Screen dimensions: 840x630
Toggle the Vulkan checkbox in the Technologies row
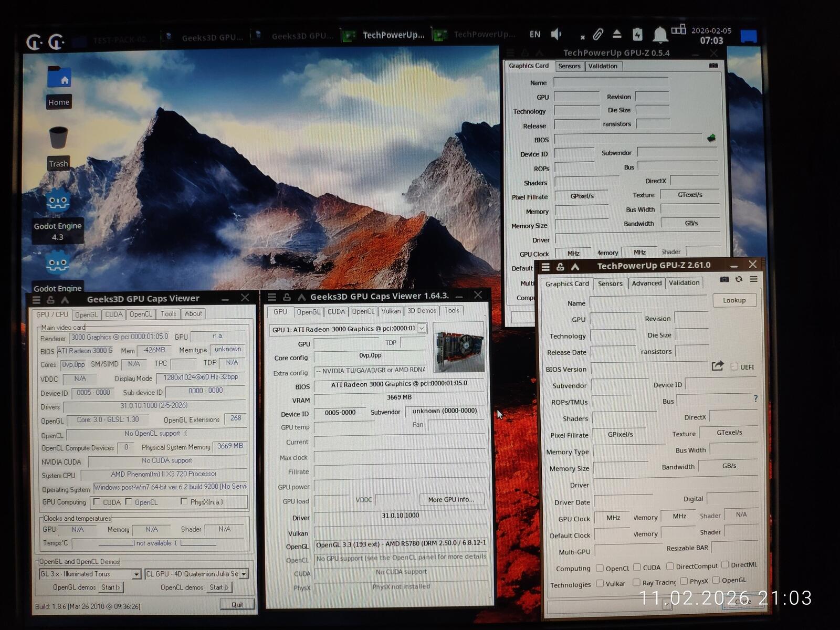click(x=600, y=583)
